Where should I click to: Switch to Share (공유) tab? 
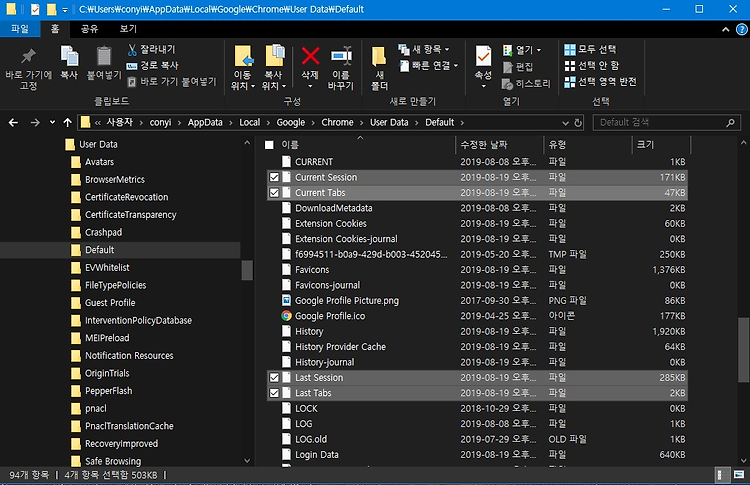[x=89, y=29]
